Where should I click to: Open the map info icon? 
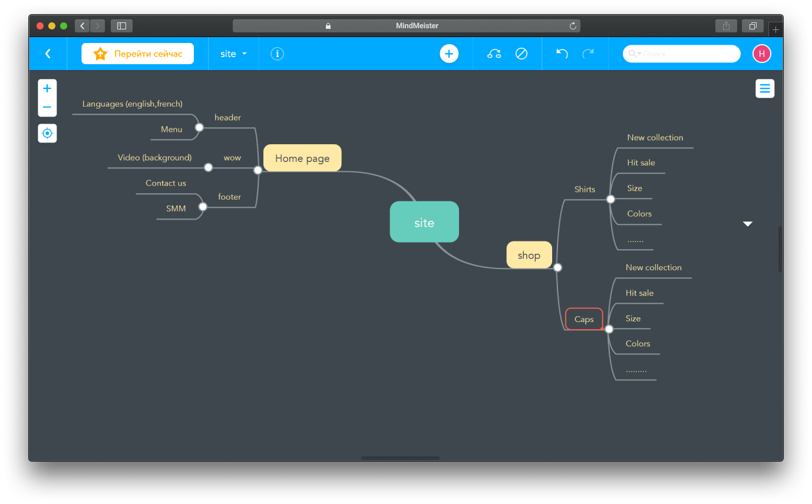click(x=277, y=54)
